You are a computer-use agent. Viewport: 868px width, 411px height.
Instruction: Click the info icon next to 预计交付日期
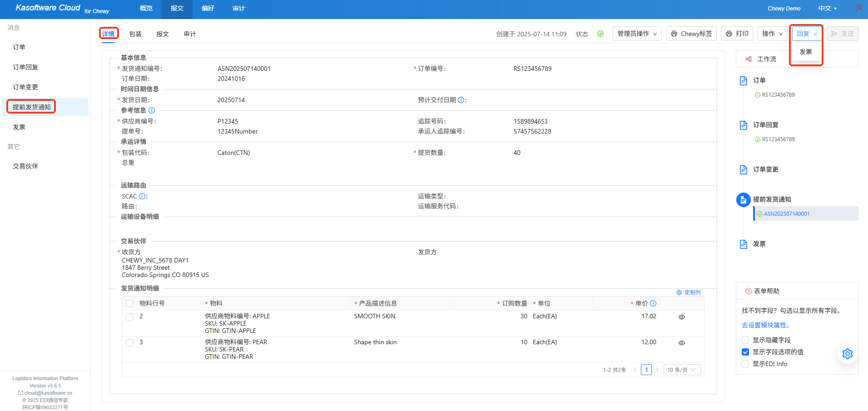[461, 100]
